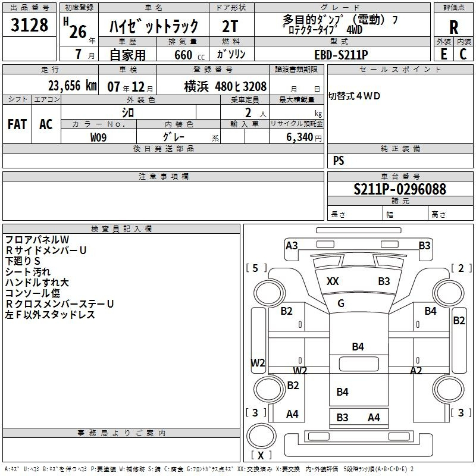The height and width of the screenshot is (476, 476).
Task: Select the 後日発送部品 section header
Action: click(163, 148)
